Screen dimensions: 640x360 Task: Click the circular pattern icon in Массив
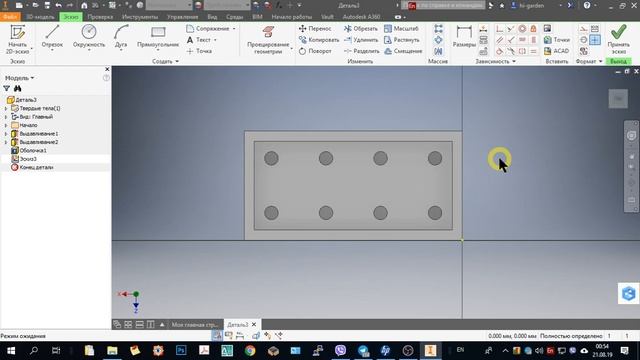click(x=438, y=40)
